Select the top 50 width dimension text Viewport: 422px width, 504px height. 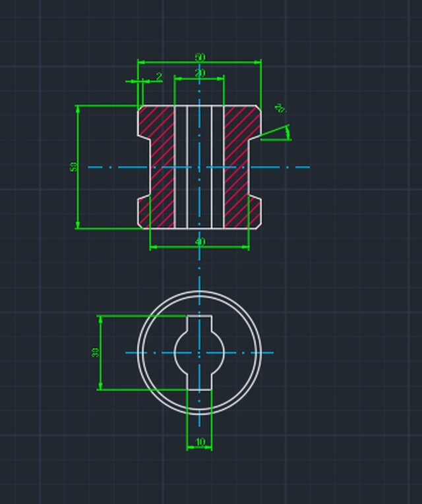199,58
